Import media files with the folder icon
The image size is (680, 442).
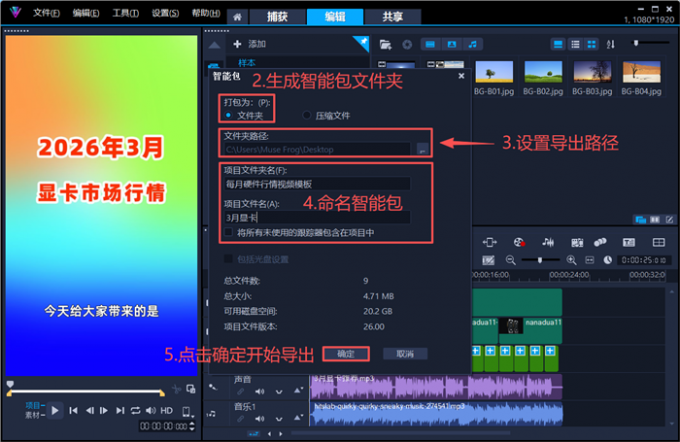385,44
